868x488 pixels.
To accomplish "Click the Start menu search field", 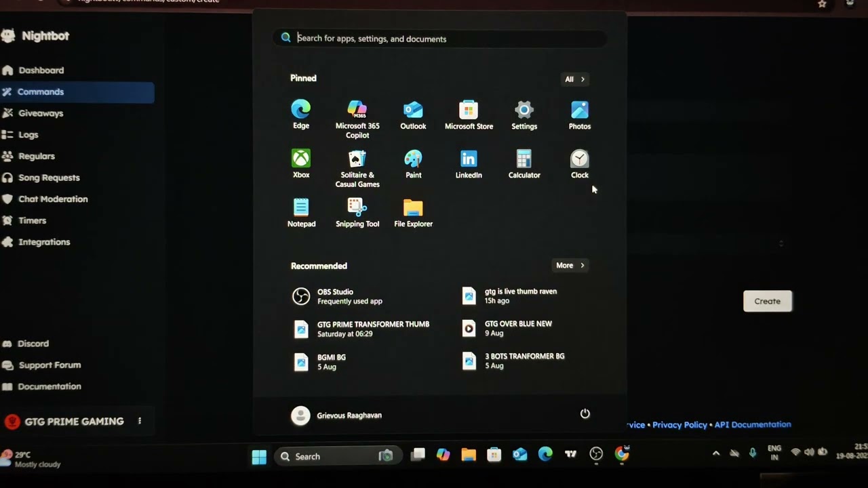I will coord(440,39).
